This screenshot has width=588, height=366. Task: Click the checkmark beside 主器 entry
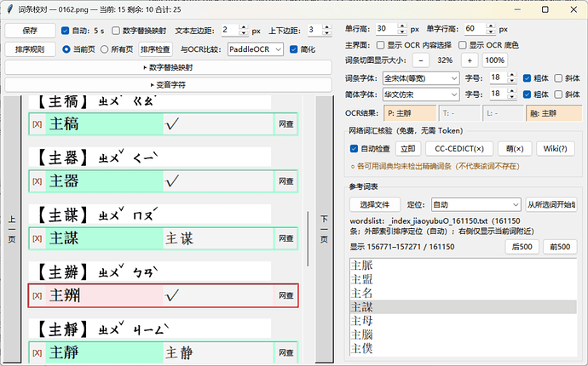point(172,181)
